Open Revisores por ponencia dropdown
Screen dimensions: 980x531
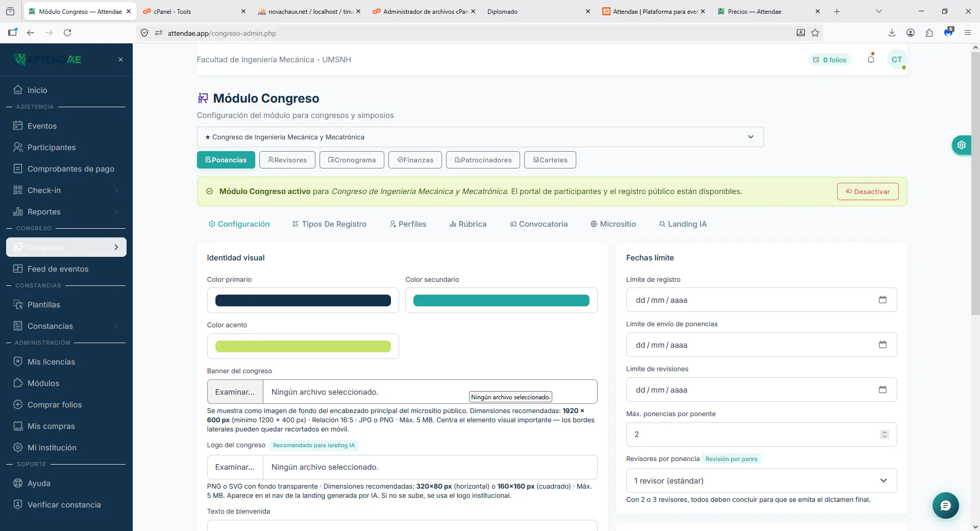click(x=762, y=480)
